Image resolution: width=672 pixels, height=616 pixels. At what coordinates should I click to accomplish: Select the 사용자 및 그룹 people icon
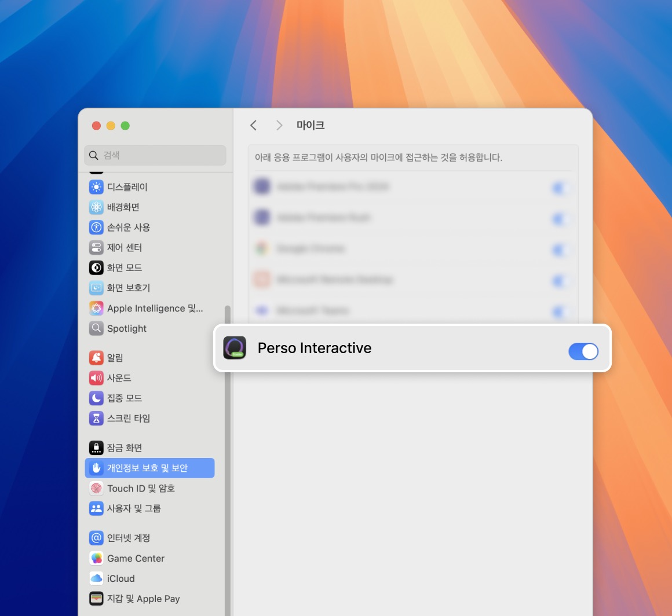[96, 508]
